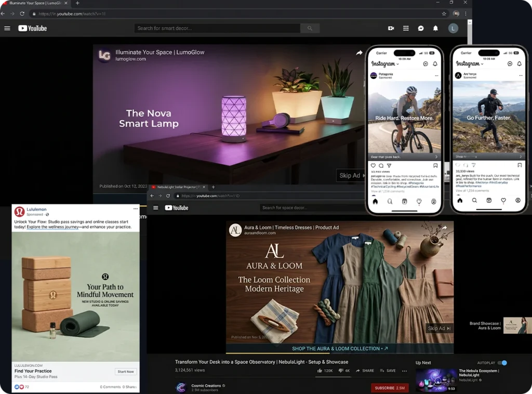Open the search tab on the Arc'teryx phone

[474, 201]
